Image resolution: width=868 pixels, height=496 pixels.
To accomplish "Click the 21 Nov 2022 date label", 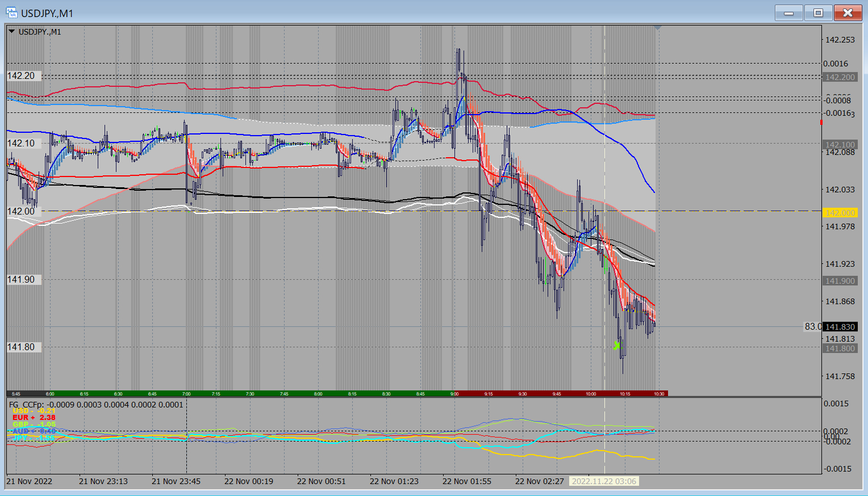I will click(x=30, y=481).
